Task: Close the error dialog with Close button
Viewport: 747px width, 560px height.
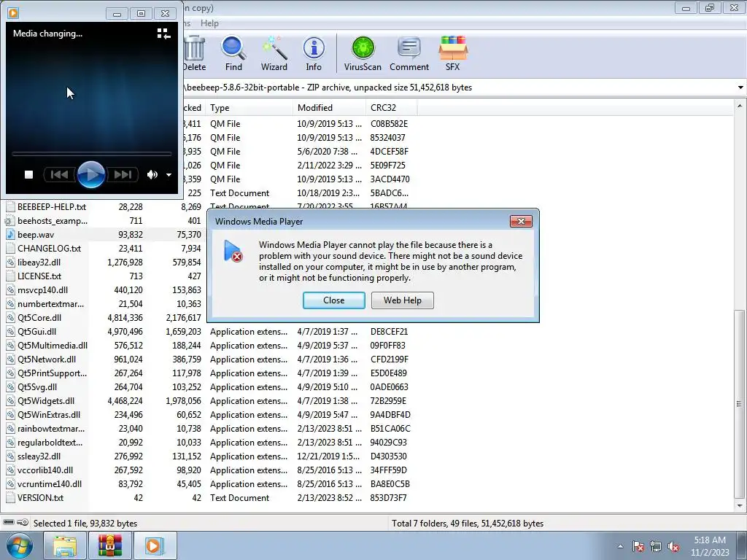Action: click(334, 300)
